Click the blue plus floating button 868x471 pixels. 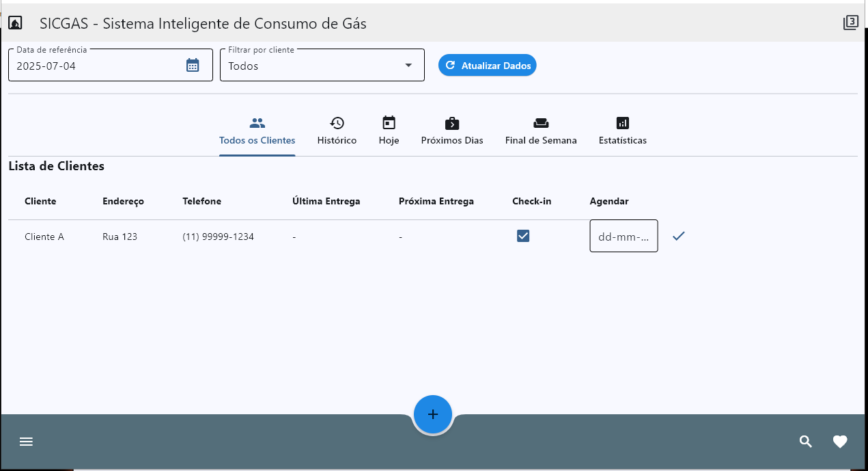coord(433,414)
